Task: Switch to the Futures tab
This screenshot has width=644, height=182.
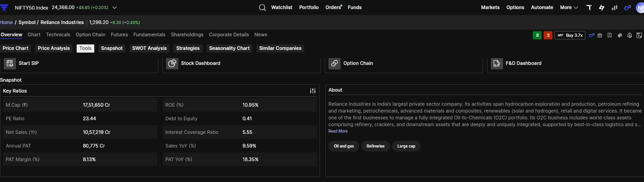Action: 119,34
